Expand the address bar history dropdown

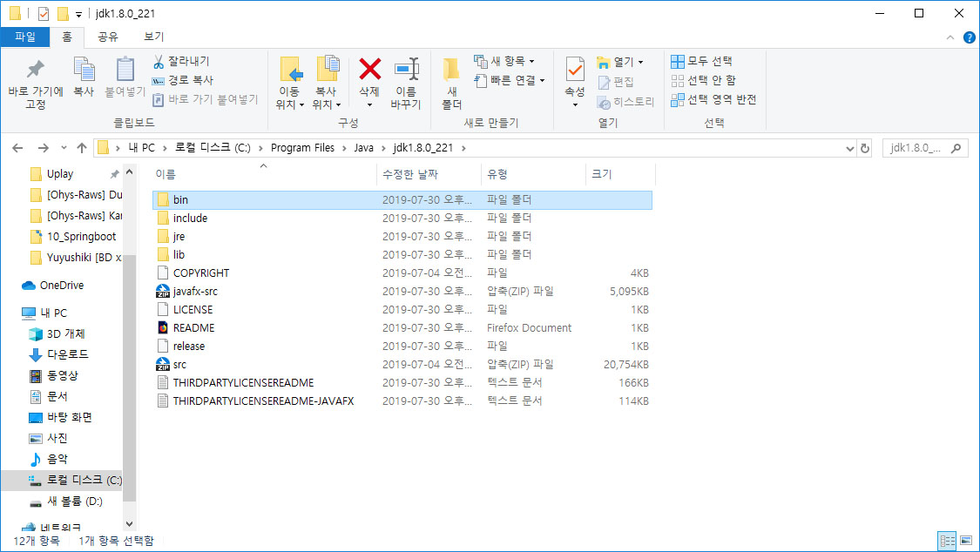coord(849,149)
